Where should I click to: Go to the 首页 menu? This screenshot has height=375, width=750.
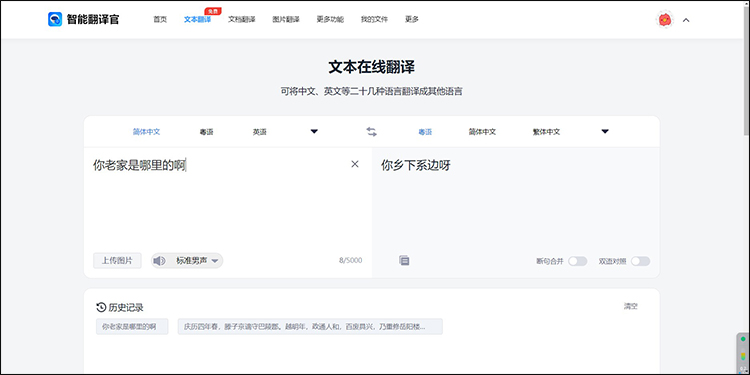coord(160,20)
